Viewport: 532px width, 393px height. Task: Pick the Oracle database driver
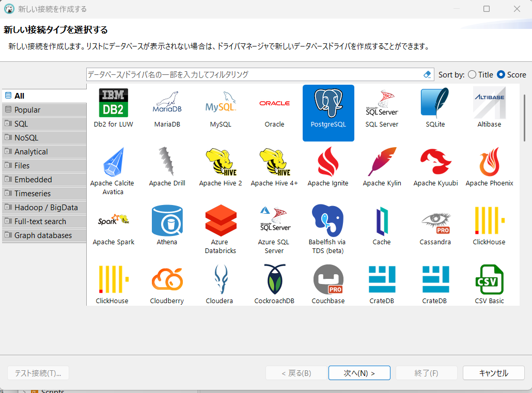tap(274, 103)
